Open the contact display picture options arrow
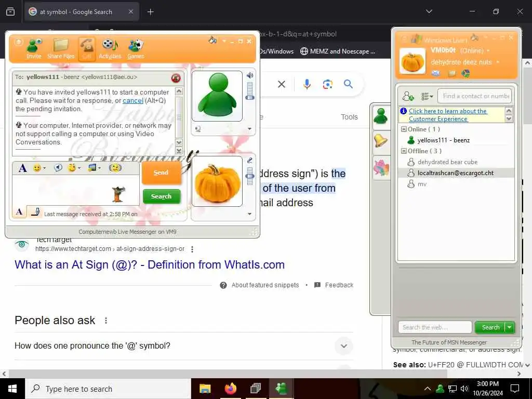This screenshot has height=399, width=532. click(250, 129)
